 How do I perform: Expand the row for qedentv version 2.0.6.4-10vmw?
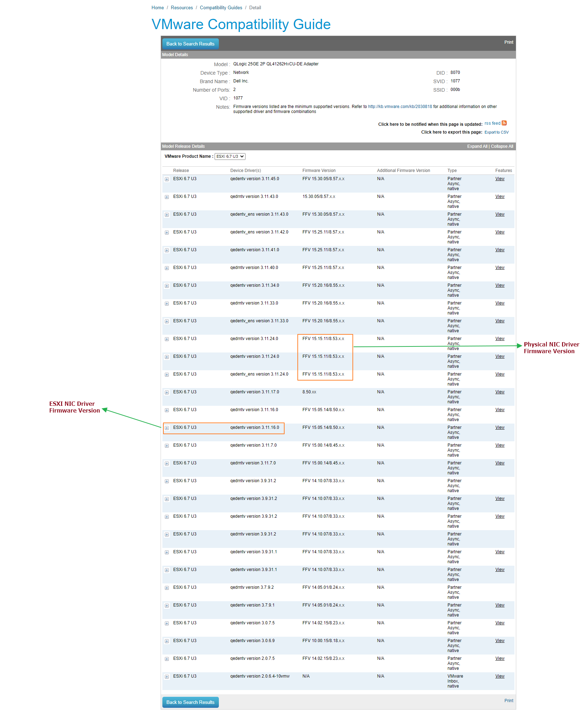point(167,677)
